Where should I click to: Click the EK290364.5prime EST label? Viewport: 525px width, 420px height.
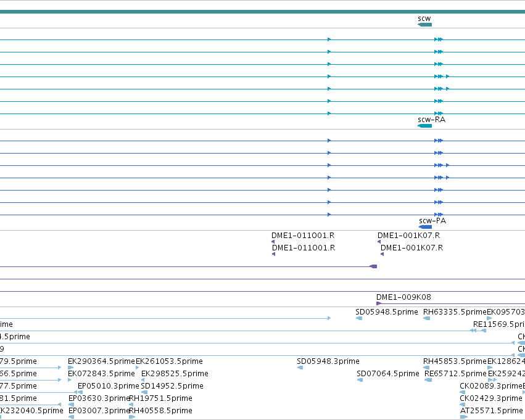pos(101,361)
